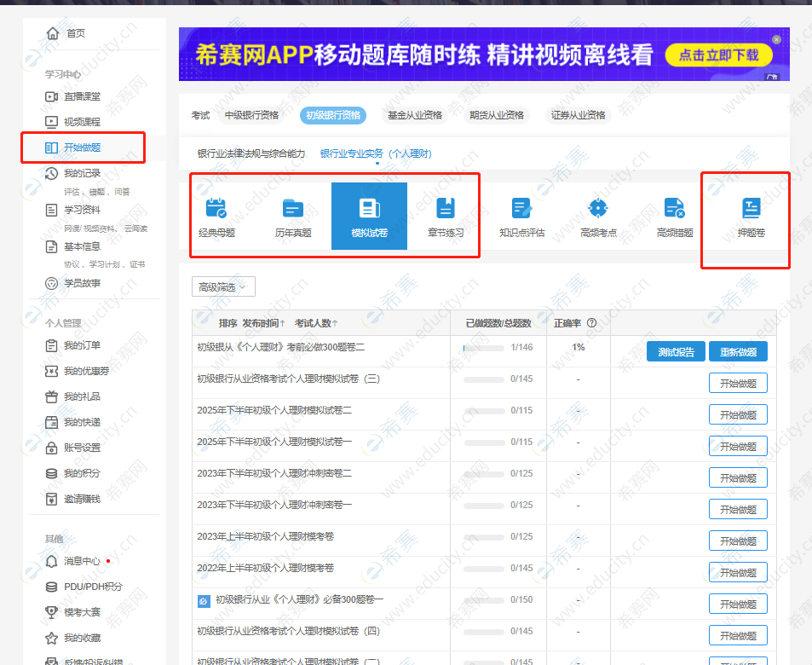The width and height of the screenshot is (812, 665).
Task: Select 银行业法律法规与综合能力 subject tab
Action: coord(251,154)
